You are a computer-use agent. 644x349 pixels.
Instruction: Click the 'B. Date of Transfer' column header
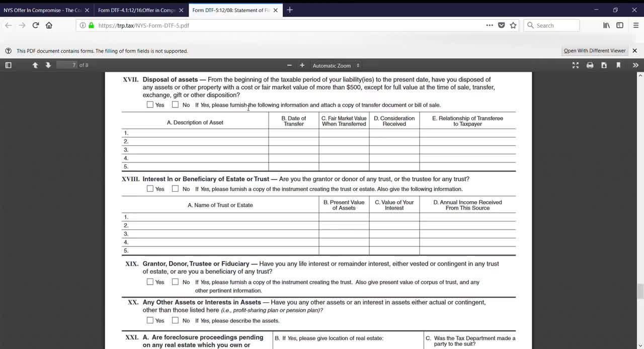(294, 121)
